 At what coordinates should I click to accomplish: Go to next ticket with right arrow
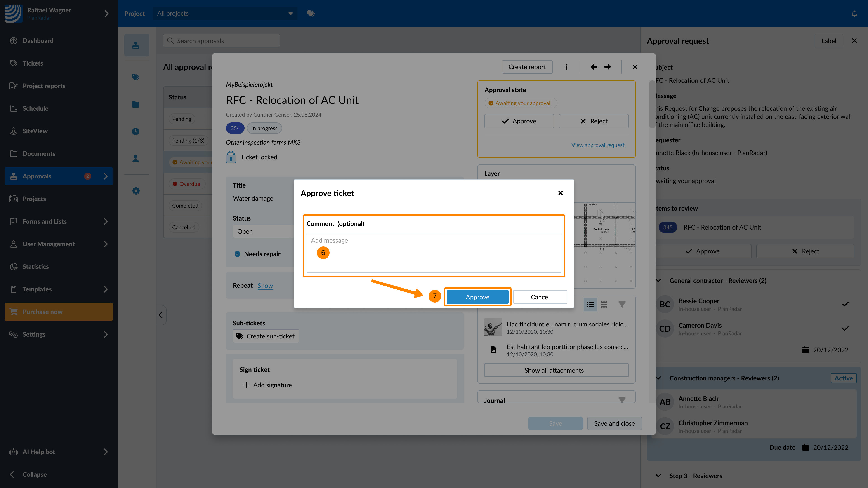(608, 67)
